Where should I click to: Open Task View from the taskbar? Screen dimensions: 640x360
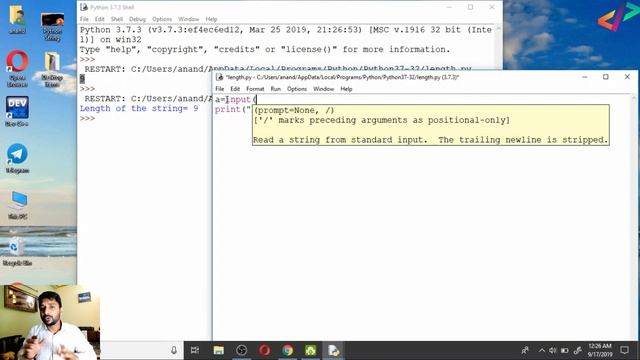pyautogui.click(x=195, y=350)
